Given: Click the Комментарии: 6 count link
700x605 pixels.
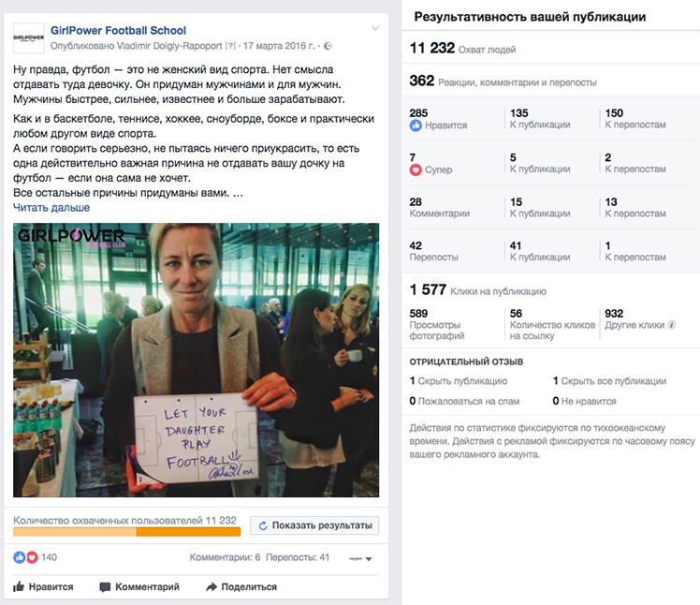Looking at the screenshot, I should [x=225, y=557].
